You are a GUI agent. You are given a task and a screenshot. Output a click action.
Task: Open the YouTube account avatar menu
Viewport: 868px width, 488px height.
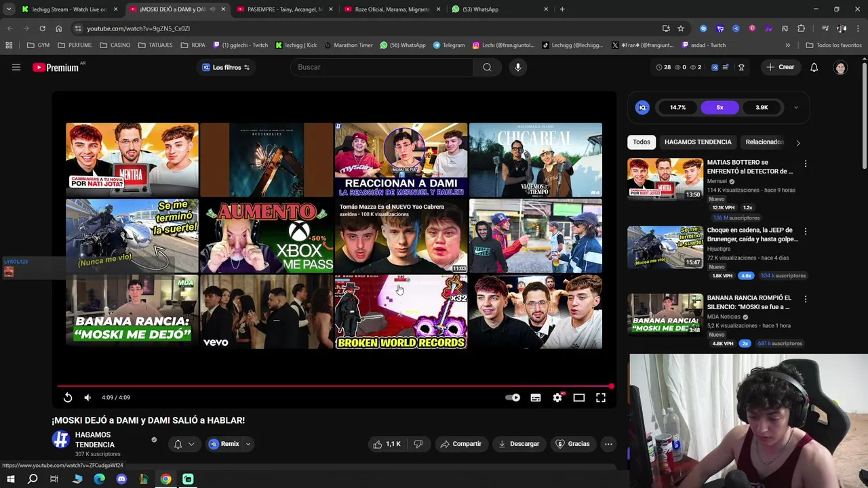840,67
